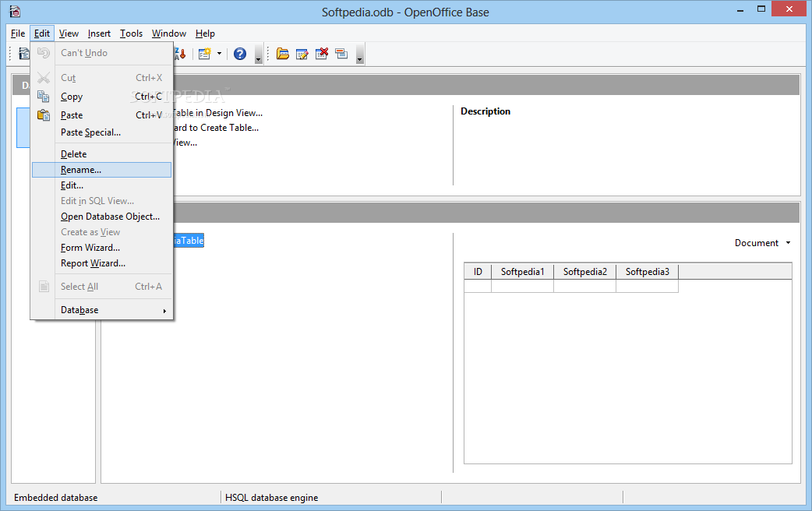Open the View menu

(x=69, y=33)
